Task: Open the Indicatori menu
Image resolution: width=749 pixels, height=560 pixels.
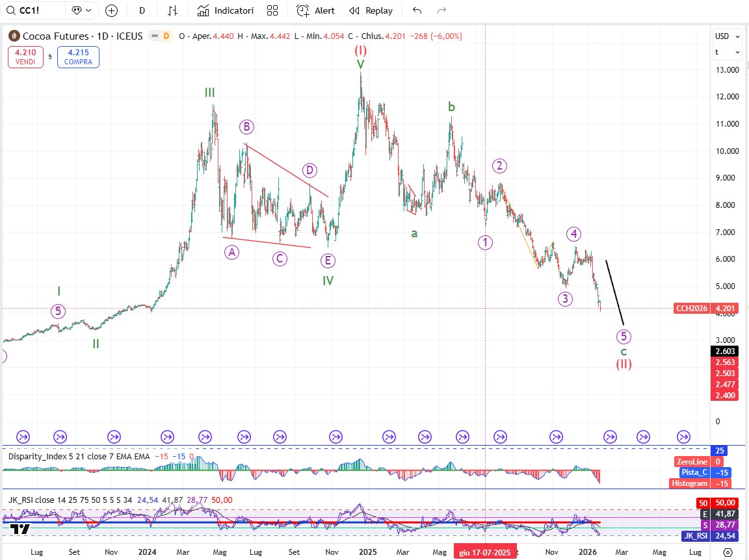Action: (226, 10)
